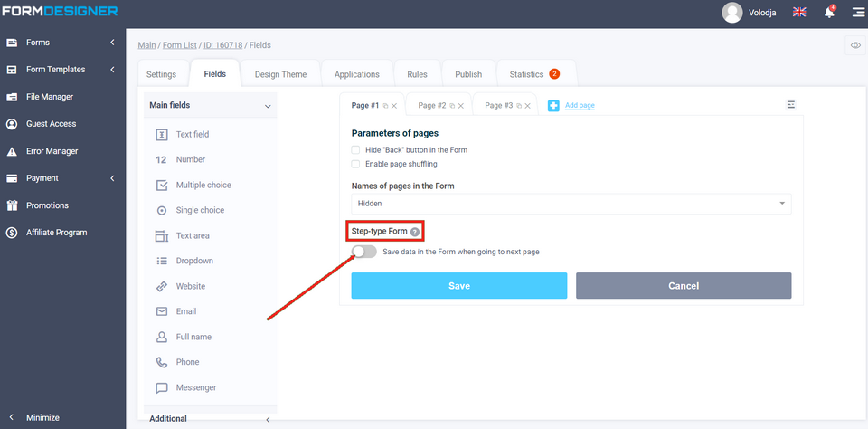
Task: Toggle Save data when going to next page
Action: point(364,252)
